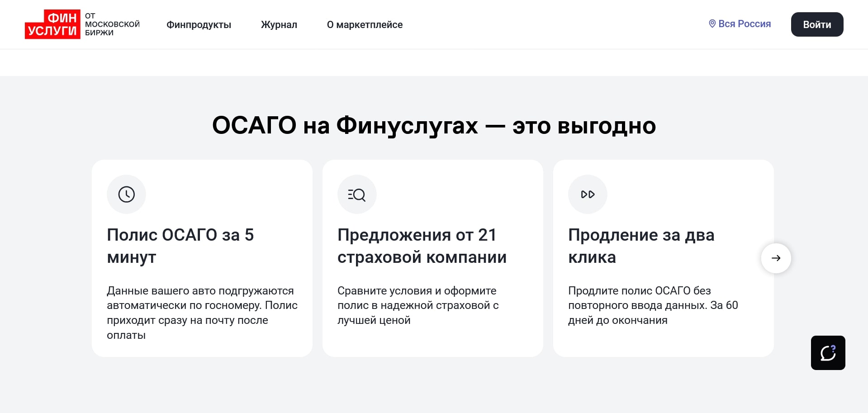Click 'Предложения от 21 страховой компании' title
This screenshot has height=413, width=868.
[422, 246]
